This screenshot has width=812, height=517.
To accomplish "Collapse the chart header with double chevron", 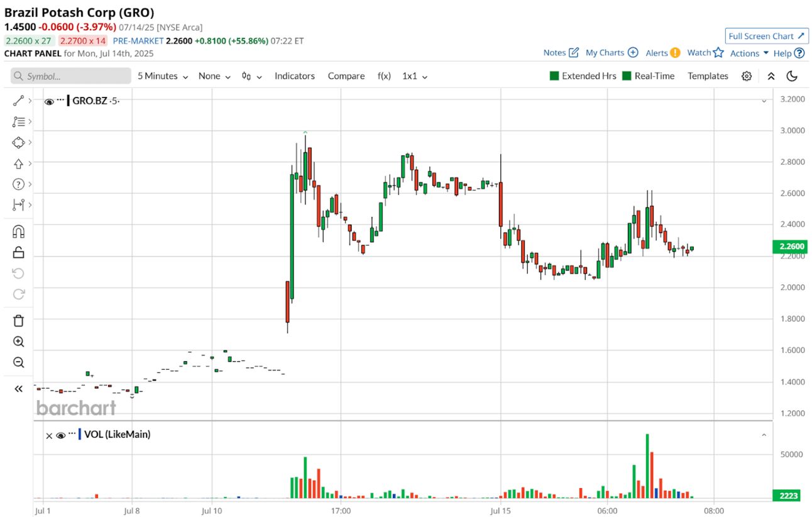I will pyautogui.click(x=771, y=76).
